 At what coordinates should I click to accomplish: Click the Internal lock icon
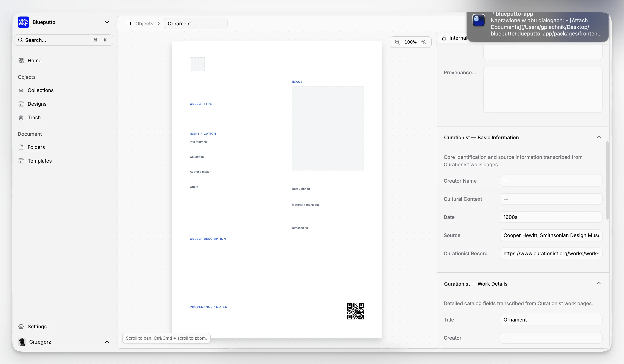click(444, 38)
